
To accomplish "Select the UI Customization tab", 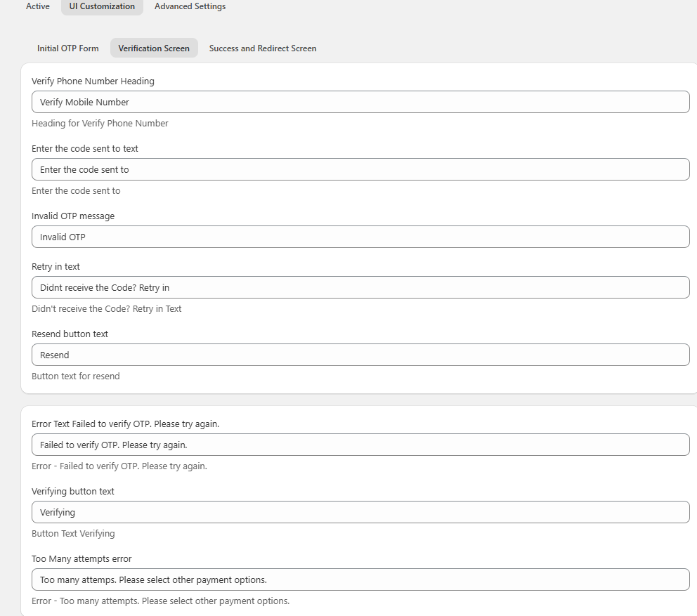I will pyautogui.click(x=102, y=6).
